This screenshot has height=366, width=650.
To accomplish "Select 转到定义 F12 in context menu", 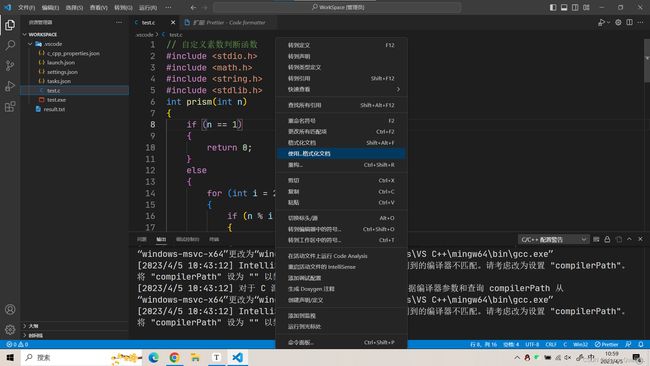I will [x=341, y=45].
